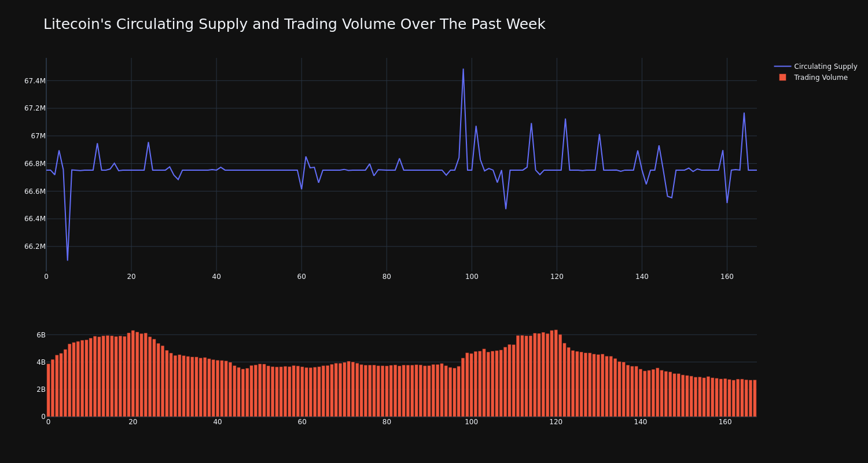The image size is (868, 463).
Task: Click the supply dip near x 108
Action: [506, 208]
